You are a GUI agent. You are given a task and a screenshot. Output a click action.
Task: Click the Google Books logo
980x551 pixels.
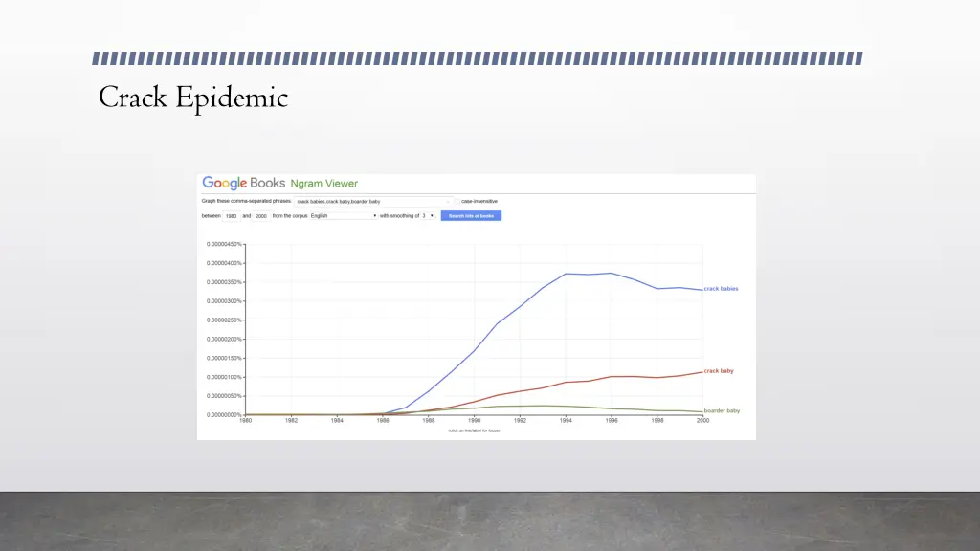(x=243, y=183)
